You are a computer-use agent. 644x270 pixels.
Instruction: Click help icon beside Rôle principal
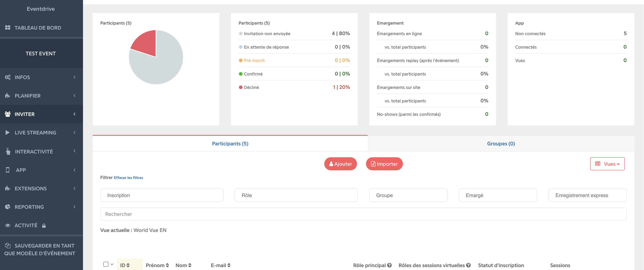point(389,265)
